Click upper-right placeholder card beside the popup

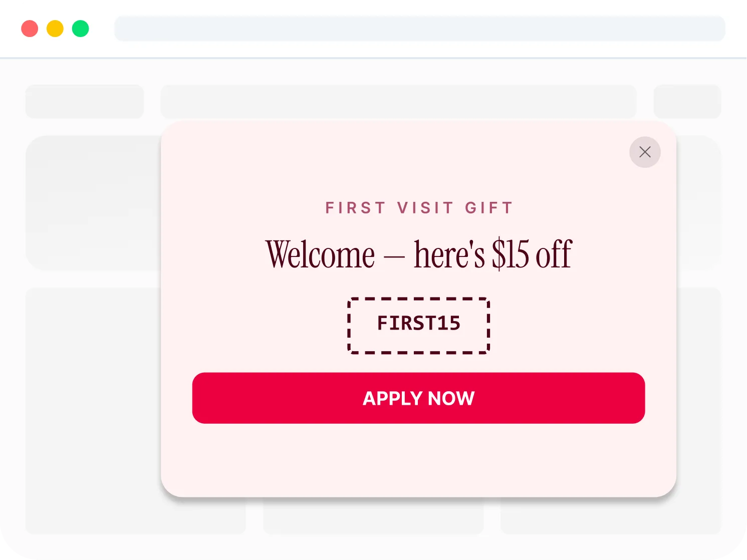click(699, 203)
